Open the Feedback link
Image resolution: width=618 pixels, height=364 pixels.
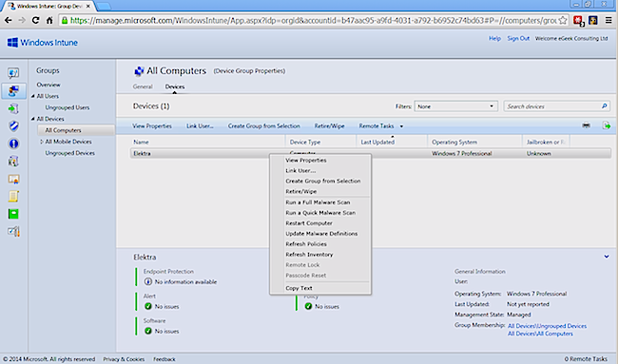tap(164, 359)
